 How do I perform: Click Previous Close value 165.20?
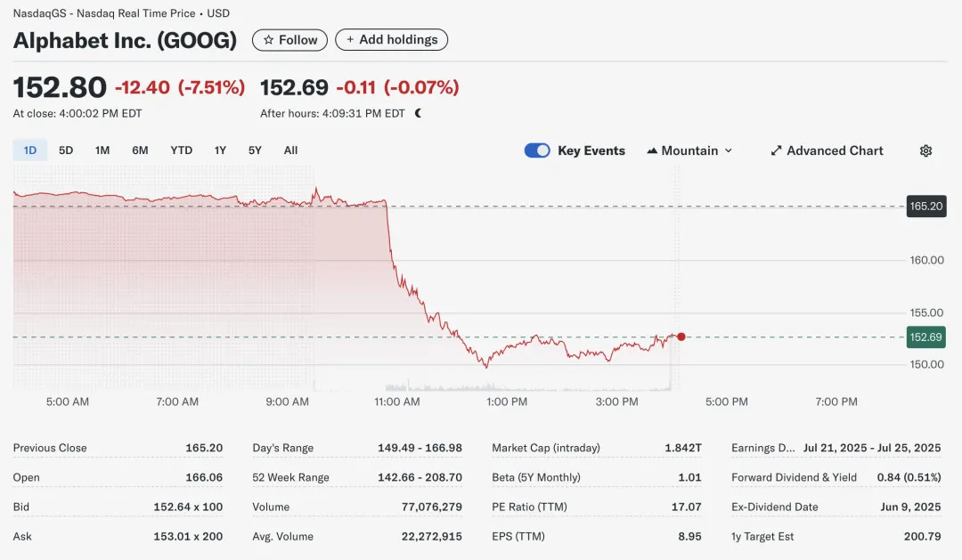point(204,448)
